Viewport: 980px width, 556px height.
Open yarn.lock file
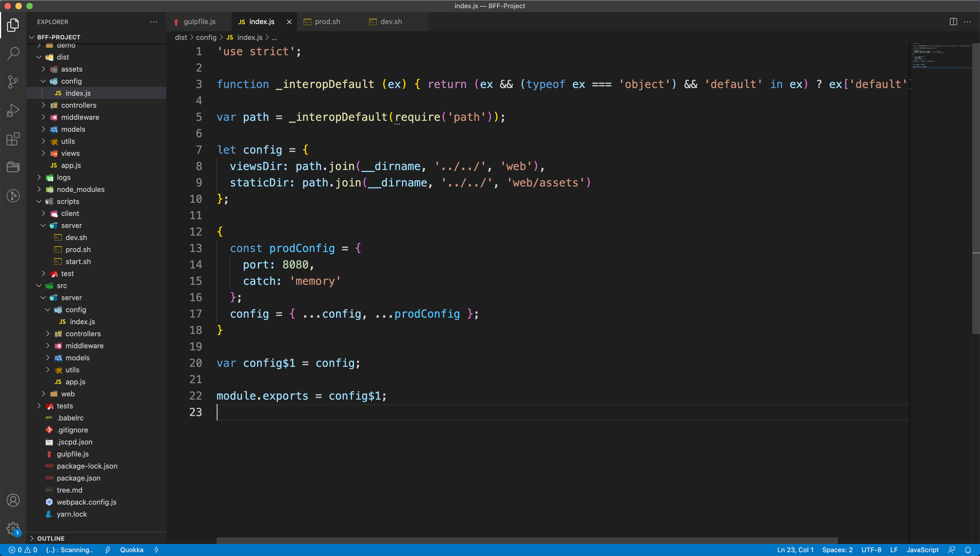[96, 514]
